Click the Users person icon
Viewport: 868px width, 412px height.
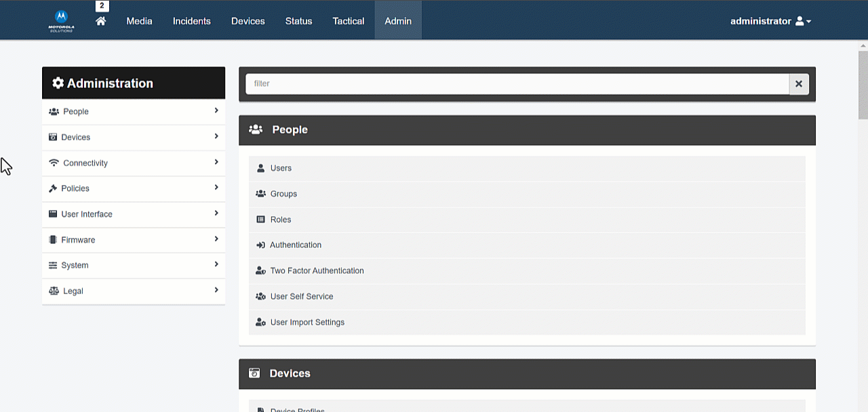(x=260, y=168)
